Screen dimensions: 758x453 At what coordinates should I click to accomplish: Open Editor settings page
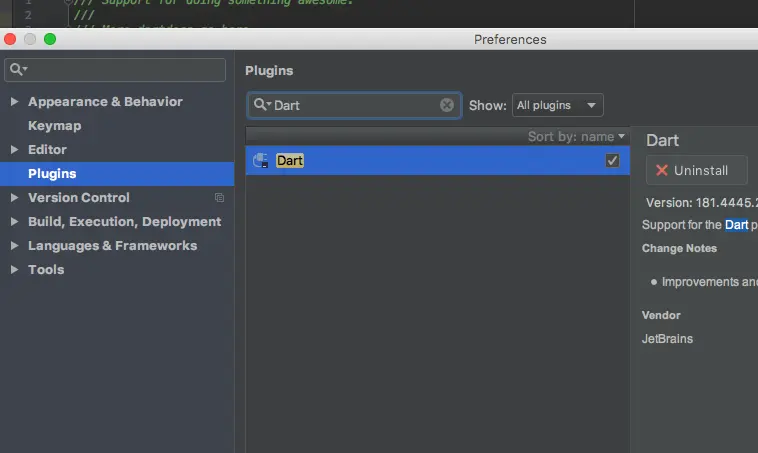pyautogui.click(x=47, y=149)
